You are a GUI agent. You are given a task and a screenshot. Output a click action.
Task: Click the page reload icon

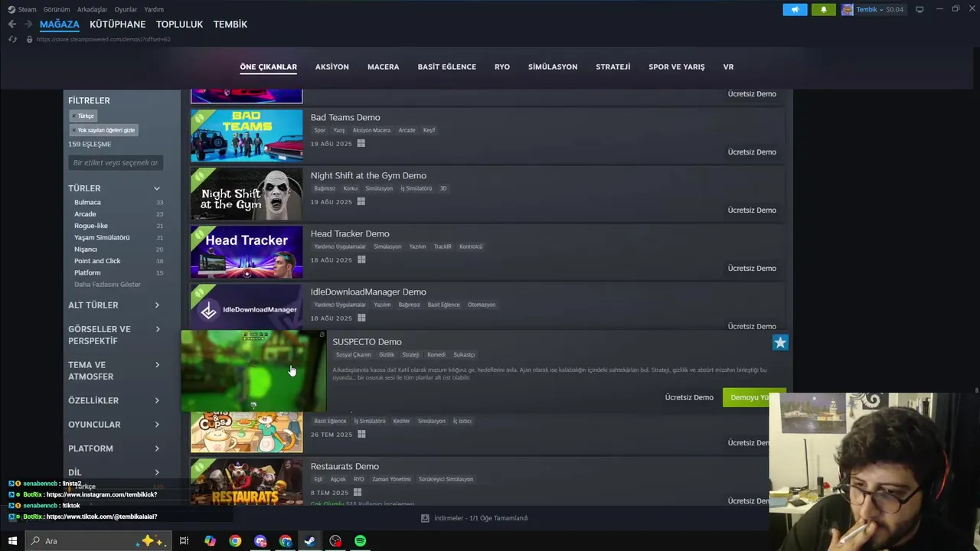[12, 39]
